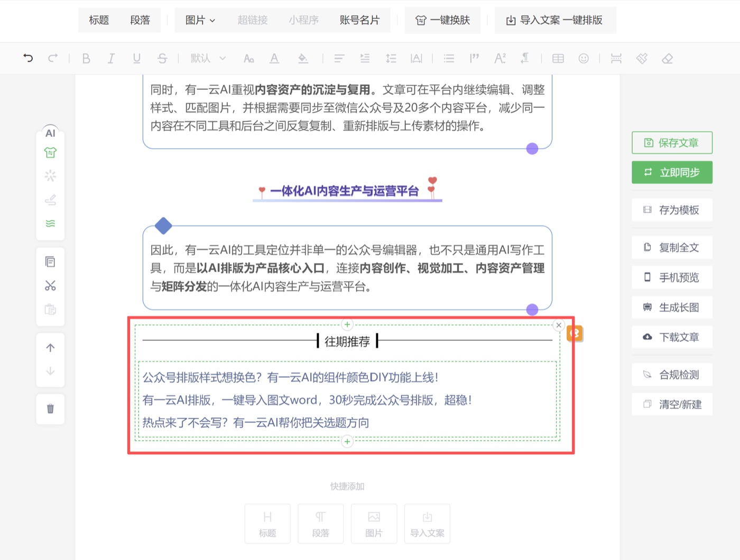Cut the selected block
This screenshot has height=560, width=740.
click(x=50, y=286)
